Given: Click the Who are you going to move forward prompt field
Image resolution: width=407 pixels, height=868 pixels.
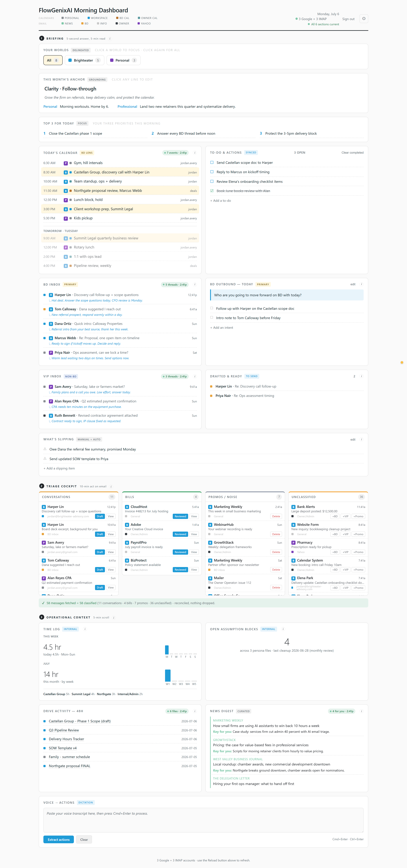Looking at the screenshot, I should pyautogui.click(x=287, y=295).
